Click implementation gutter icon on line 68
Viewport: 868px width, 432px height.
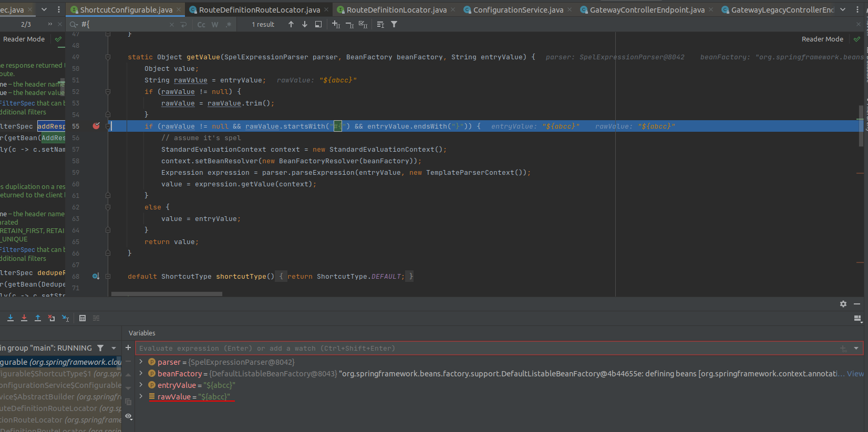click(96, 276)
